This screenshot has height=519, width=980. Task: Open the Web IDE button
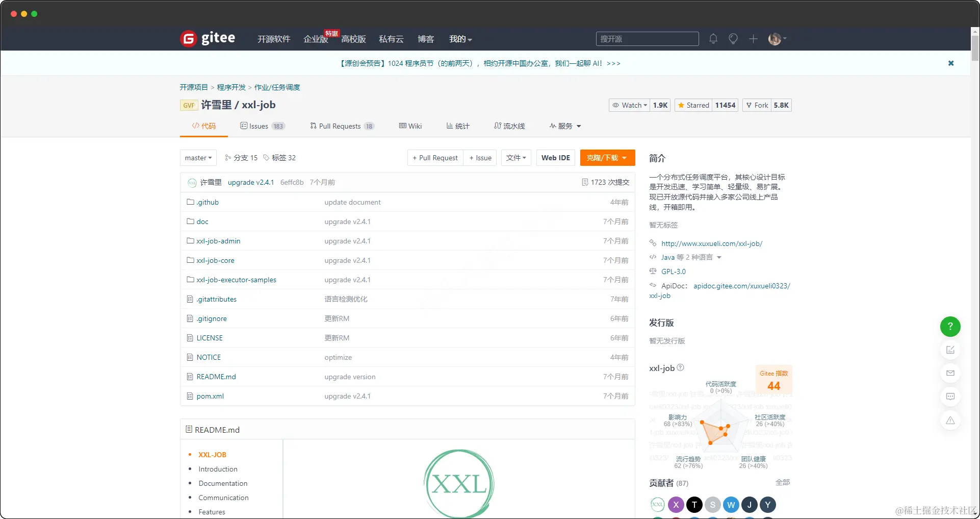(556, 158)
